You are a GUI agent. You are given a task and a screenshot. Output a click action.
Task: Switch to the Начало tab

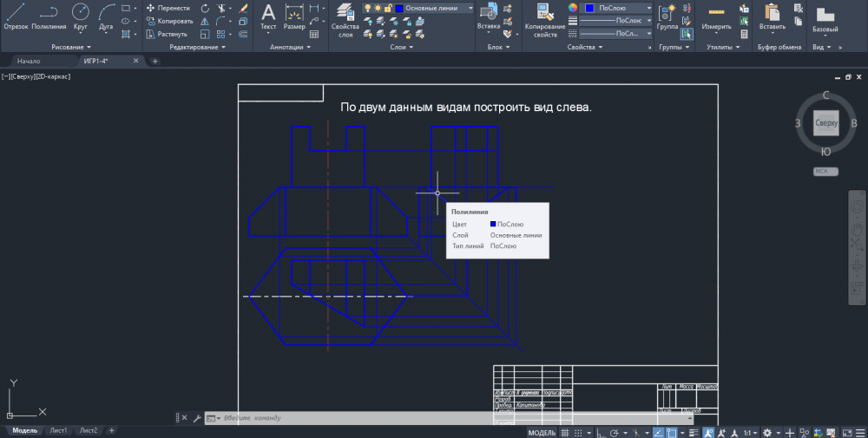coord(29,61)
